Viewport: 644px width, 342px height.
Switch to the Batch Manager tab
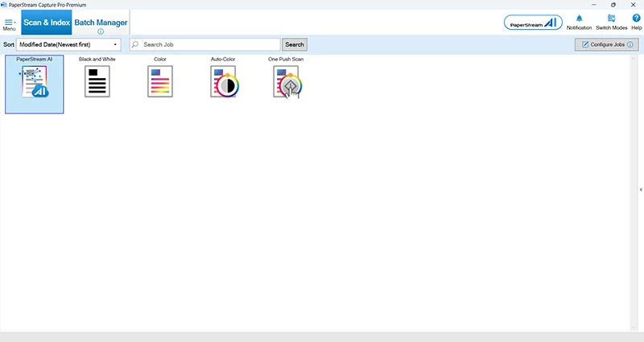[x=101, y=23]
